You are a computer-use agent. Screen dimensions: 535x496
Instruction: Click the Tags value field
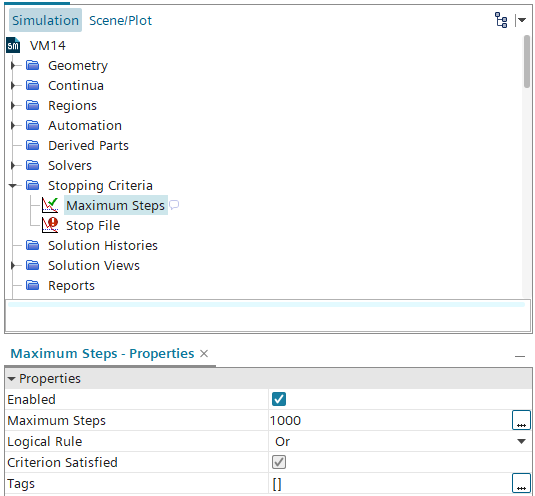click(390, 483)
